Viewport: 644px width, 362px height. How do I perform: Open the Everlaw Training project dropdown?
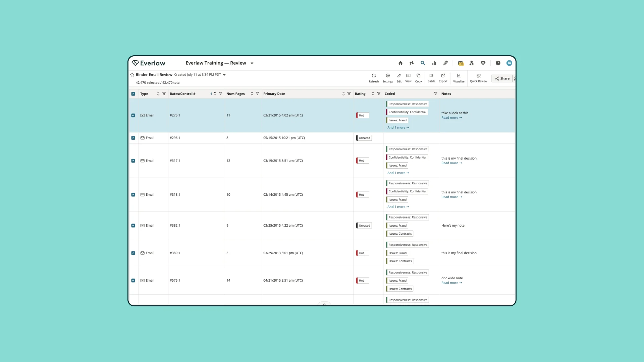click(252, 63)
